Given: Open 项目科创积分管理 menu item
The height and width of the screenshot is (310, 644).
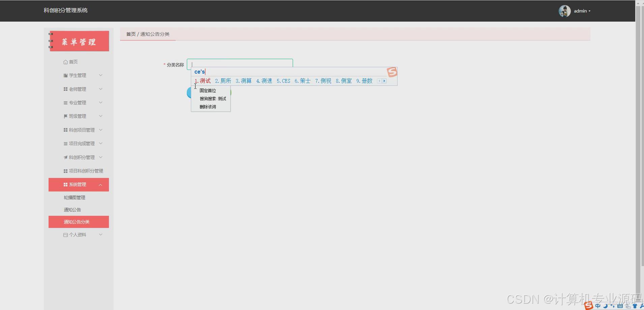Looking at the screenshot, I should (83, 171).
